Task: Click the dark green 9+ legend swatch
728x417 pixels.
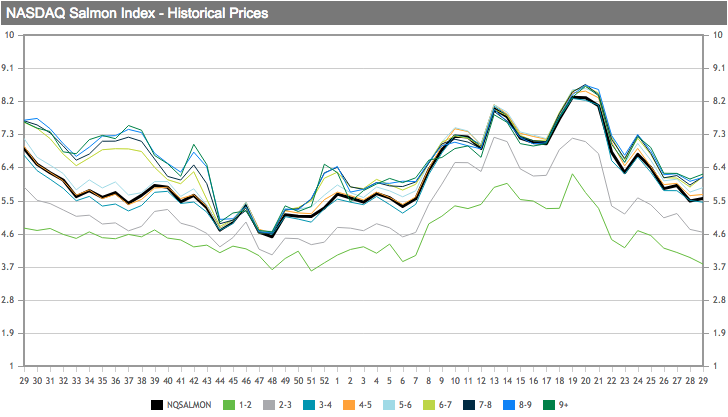Action: click(549, 405)
